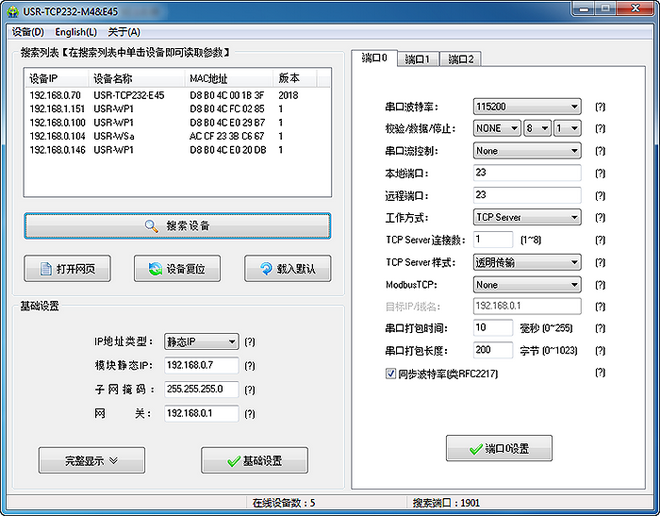Open the stop bits 1 dropdown
This screenshot has width=660, height=516.
pyautogui.click(x=567, y=128)
